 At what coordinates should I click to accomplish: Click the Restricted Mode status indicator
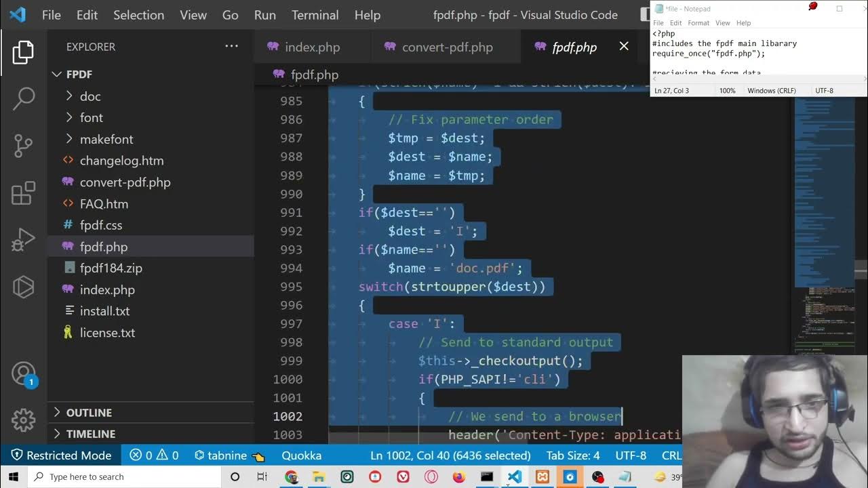(61, 455)
